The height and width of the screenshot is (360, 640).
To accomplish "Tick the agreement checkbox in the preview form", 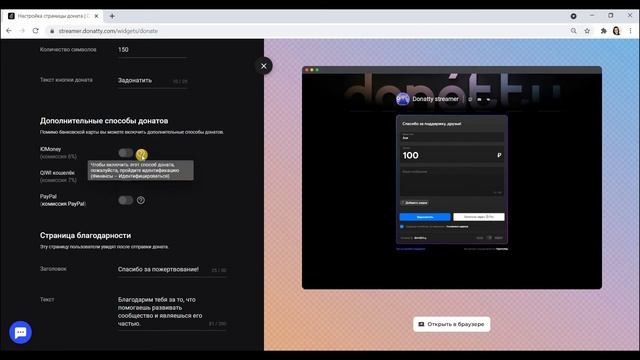I will point(402,227).
